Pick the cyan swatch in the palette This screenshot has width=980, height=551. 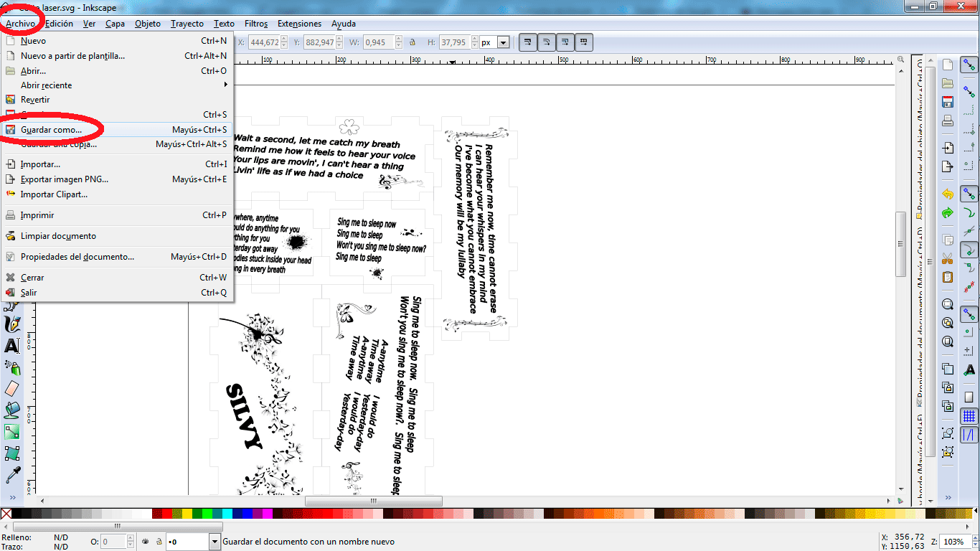(x=227, y=514)
